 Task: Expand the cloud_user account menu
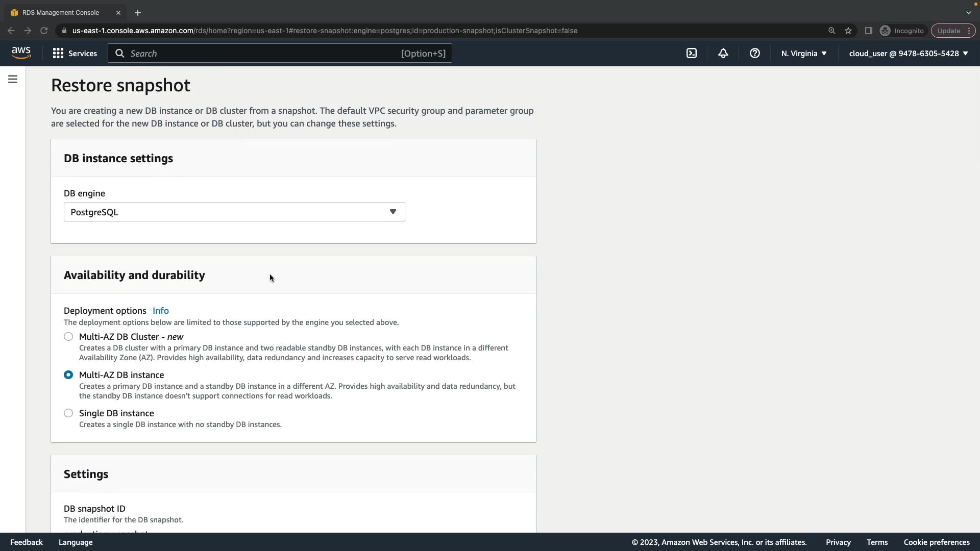coord(908,53)
